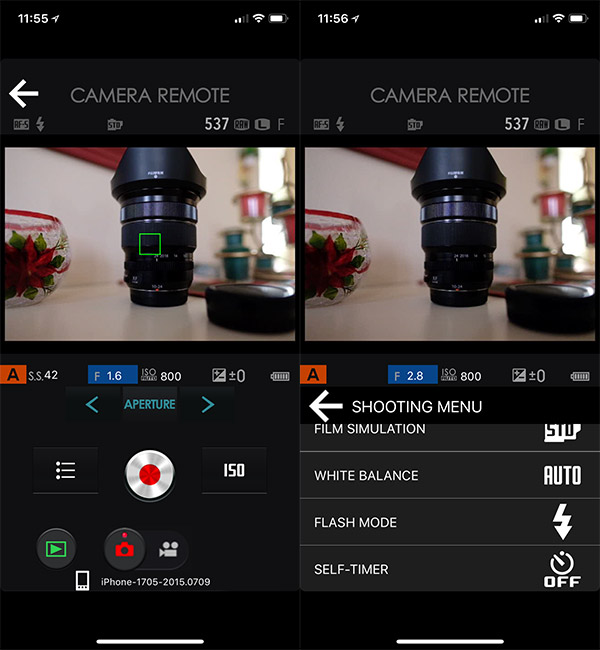Image resolution: width=600 pixels, height=650 pixels.
Task: Select the F 1.6 aperture value indicator
Action: point(110,376)
